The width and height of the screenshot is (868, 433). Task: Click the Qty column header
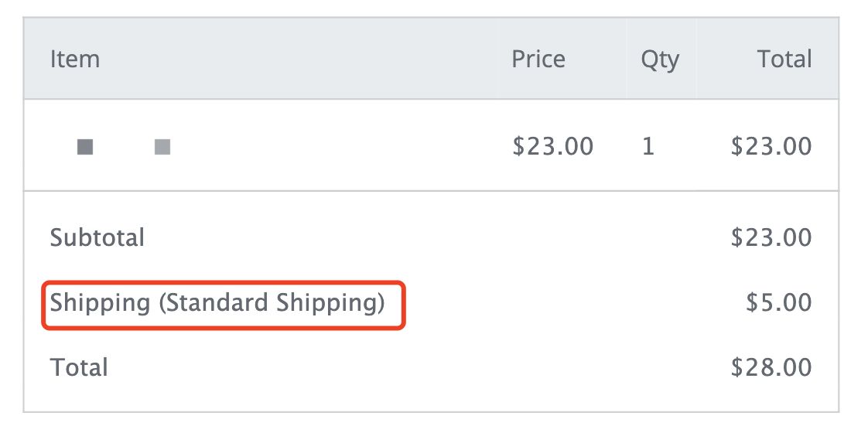tap(660, 60)
